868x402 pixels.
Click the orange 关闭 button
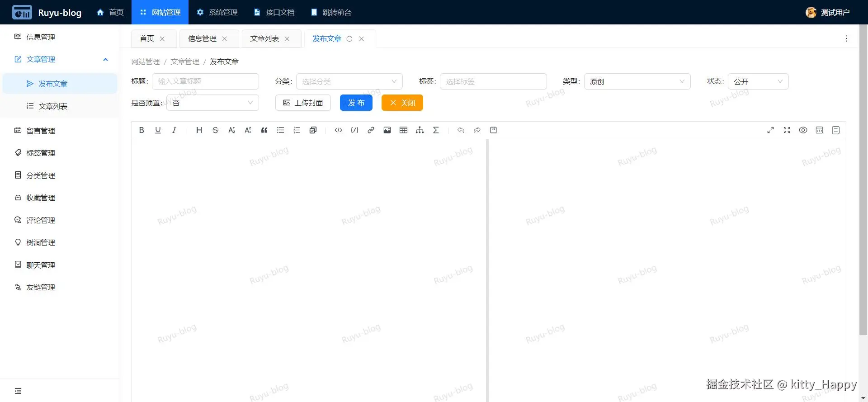tap(402, 103)
